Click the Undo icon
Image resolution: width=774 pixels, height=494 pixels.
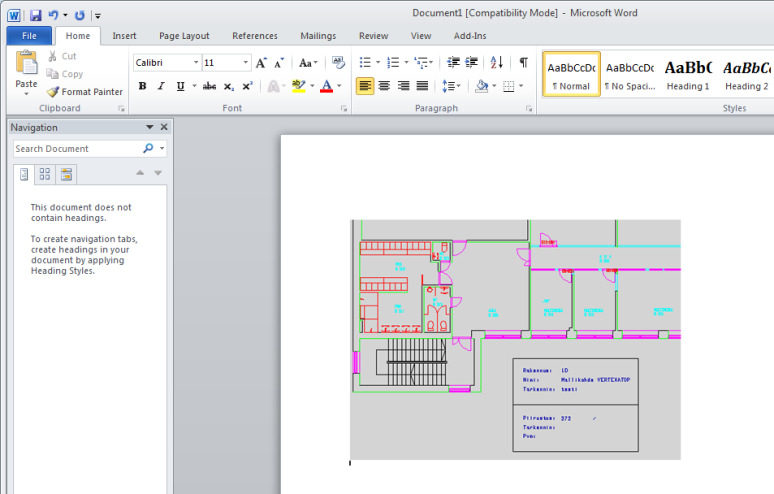point(53,15)
